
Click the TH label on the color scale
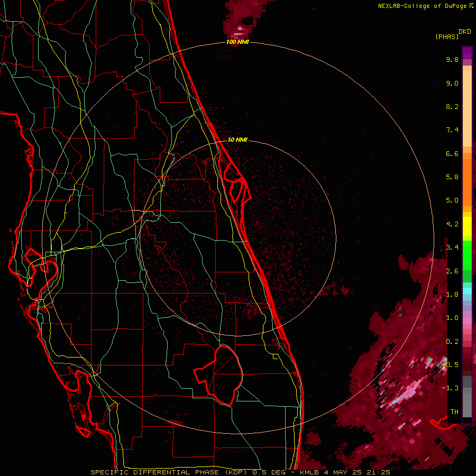point(454,412)
